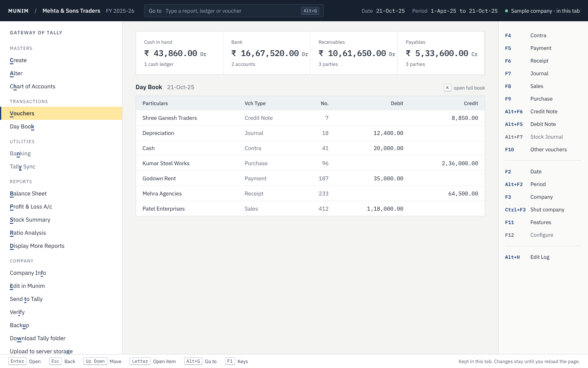
Task: Open the Payables summary card
Action: tap(441, 53)
